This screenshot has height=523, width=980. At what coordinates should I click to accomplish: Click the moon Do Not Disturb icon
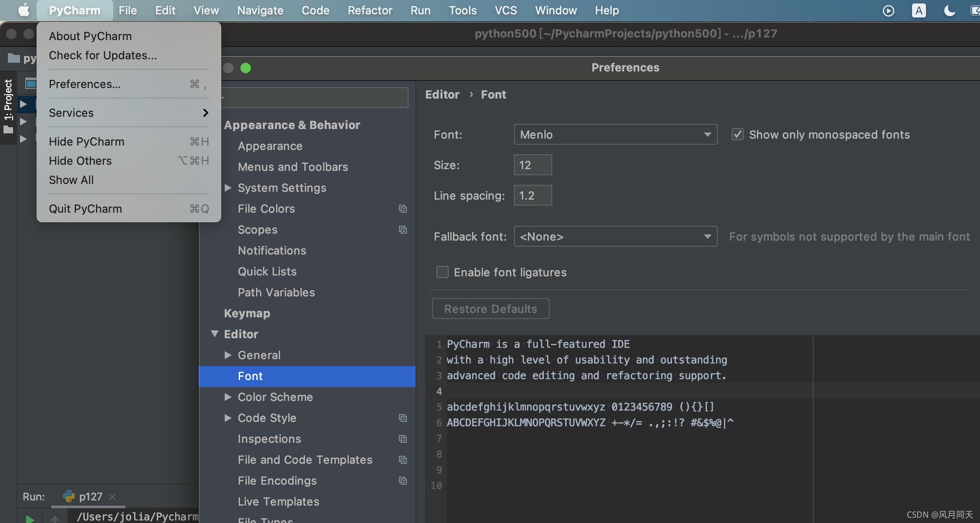[x=950, y=10]
